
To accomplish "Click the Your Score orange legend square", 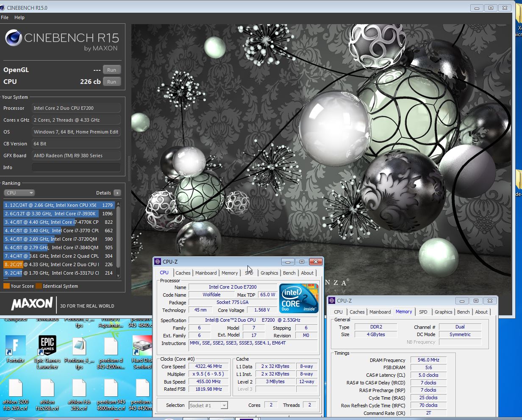I will [6, 286].
